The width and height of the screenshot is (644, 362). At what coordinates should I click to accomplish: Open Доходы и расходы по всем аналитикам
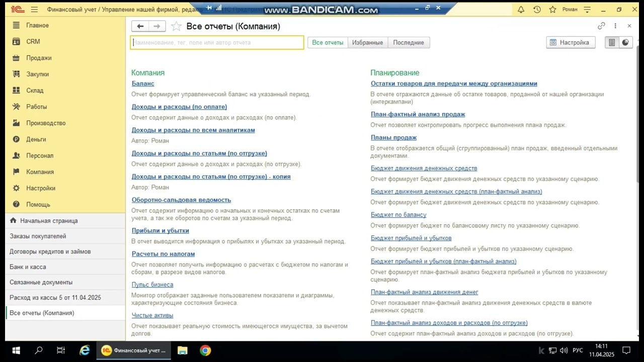193,130
